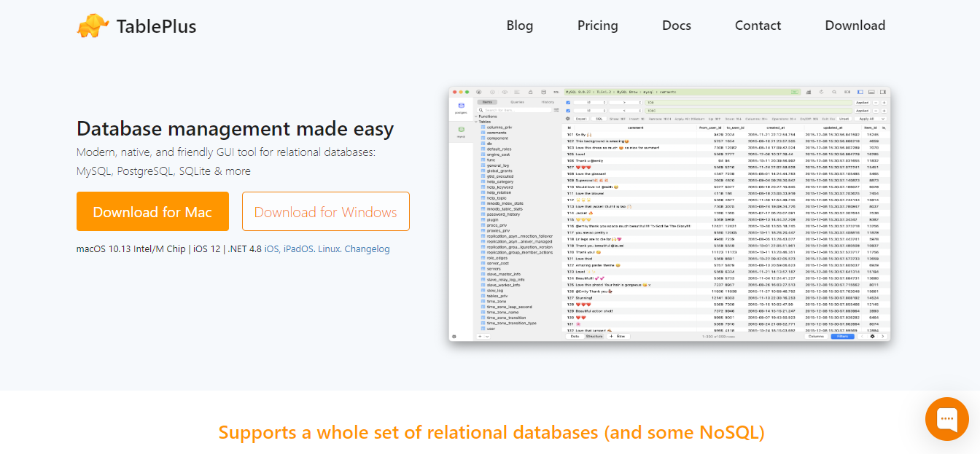Open the chat bubble widget

[x=946, y=419]
